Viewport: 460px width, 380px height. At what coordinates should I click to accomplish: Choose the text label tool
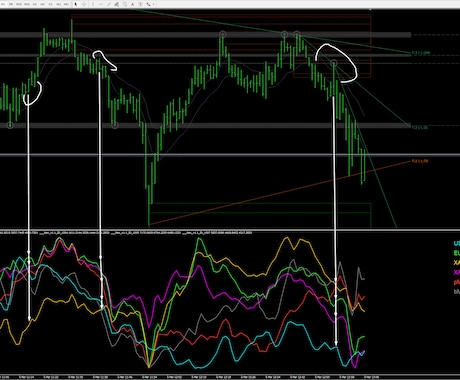click(x=140, y=4)
